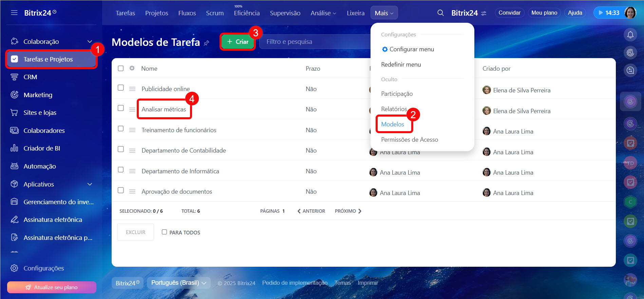Viewport: 644px width, 299px height.
Task: Enable the Para Todos checkbox
Action: click(164, 232)
